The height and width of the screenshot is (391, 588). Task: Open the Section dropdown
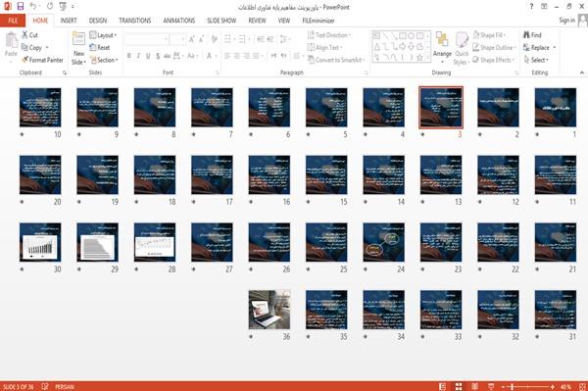[x=104, y=60]
